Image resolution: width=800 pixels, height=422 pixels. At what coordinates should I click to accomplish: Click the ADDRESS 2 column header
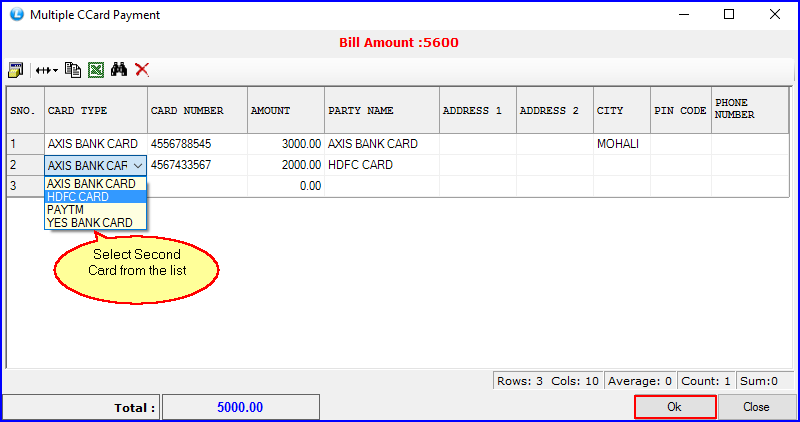[555, 110]
